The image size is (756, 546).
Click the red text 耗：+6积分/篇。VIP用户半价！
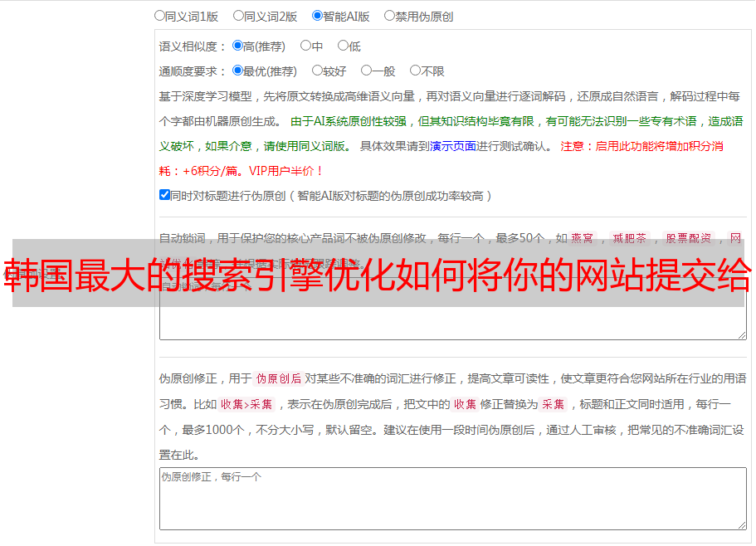tap(241, 171)
